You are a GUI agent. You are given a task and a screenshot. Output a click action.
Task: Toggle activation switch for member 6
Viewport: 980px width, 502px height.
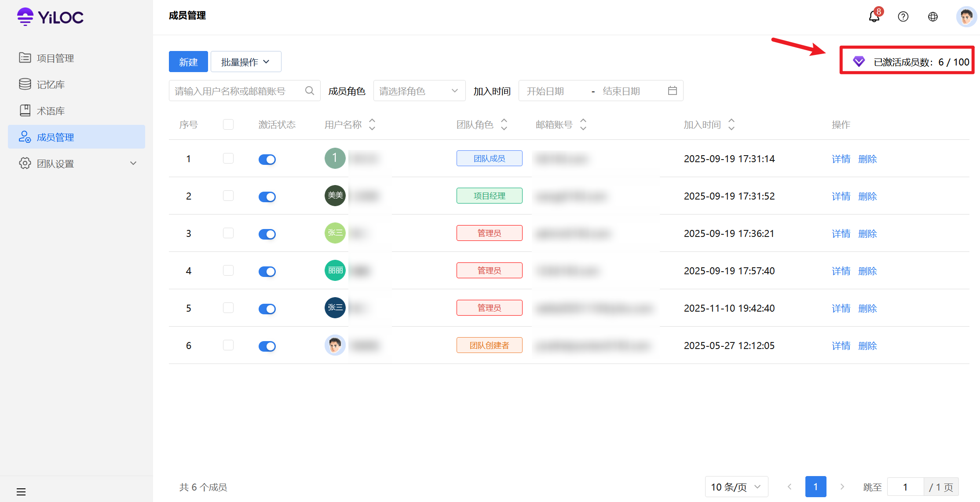(x=267, y=346)
